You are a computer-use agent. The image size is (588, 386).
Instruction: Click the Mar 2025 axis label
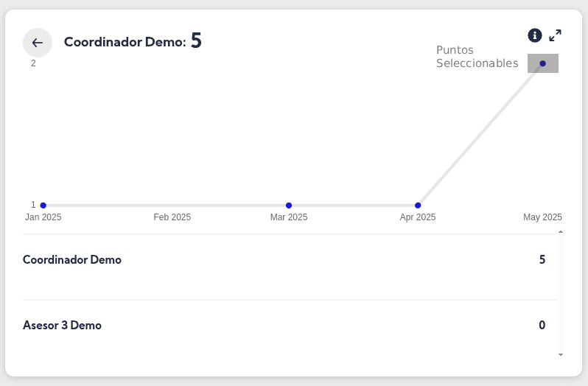point(289,217)
